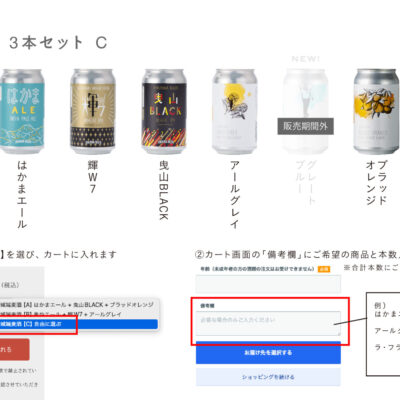
Task: Focus the 備考欄 remarks text area
Action: pos(268,323)
